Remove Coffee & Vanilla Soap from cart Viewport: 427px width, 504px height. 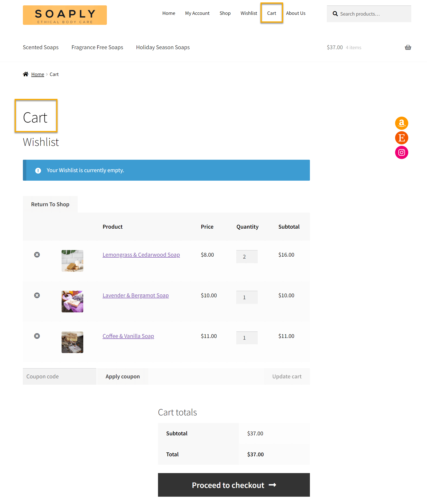(37, 336)
